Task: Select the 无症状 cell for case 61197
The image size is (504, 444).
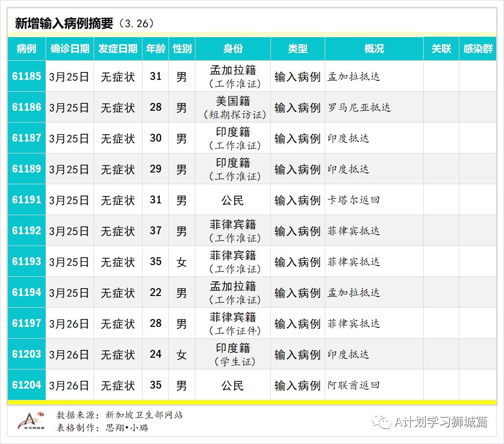Action: coord(118,323)
